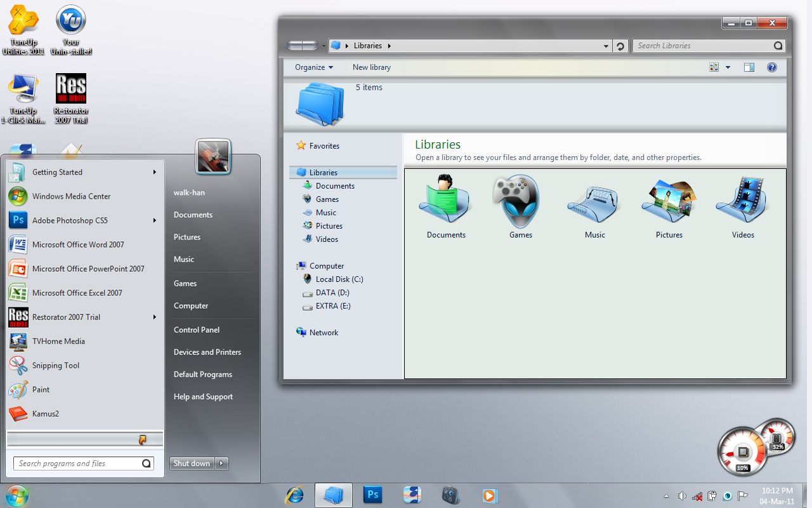Click the Start orb button
The width and height of the screenshot is (812, 508).
pyautogui.click(x=16, y=495)
